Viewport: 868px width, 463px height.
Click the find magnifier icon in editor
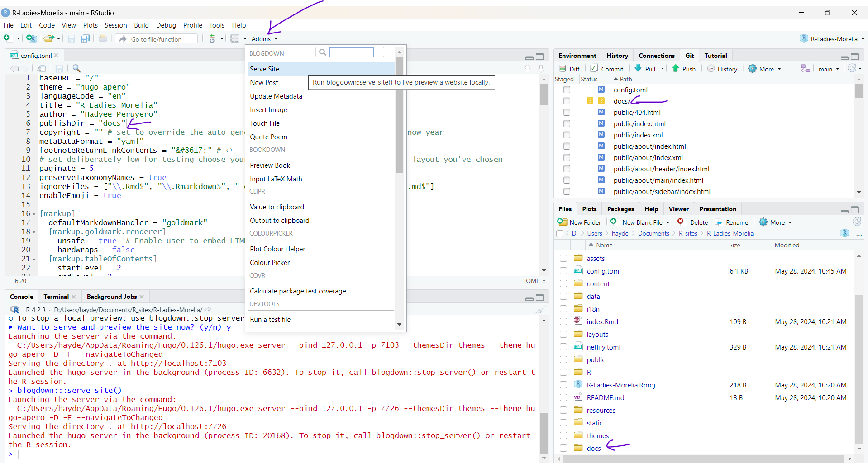76,68
